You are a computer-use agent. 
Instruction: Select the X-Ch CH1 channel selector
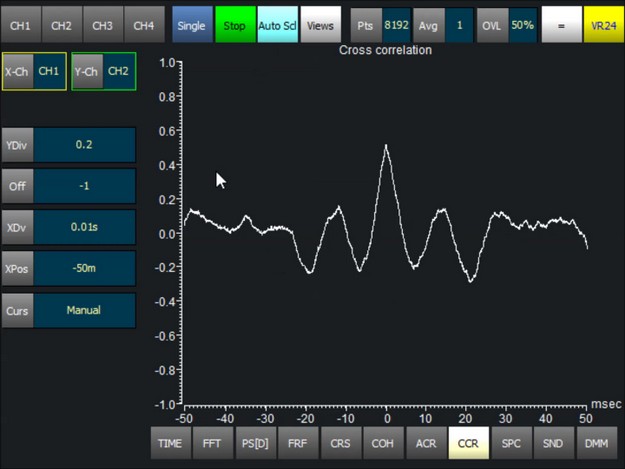[48, 72]
